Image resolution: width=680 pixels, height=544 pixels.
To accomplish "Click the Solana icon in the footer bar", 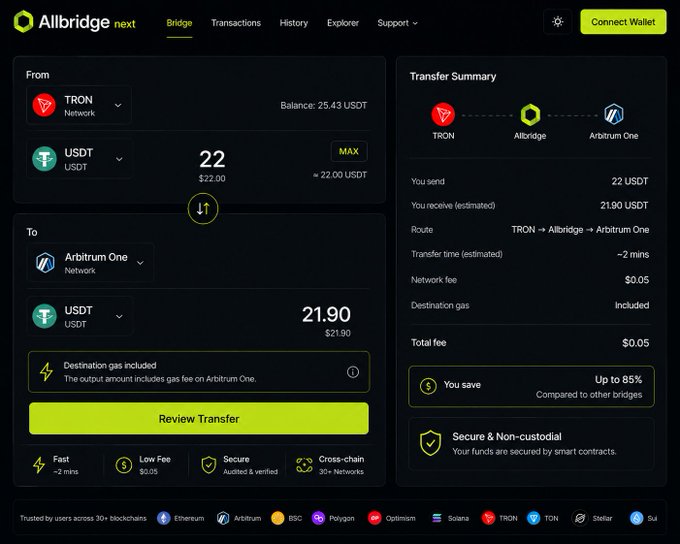I will point(437,518).
